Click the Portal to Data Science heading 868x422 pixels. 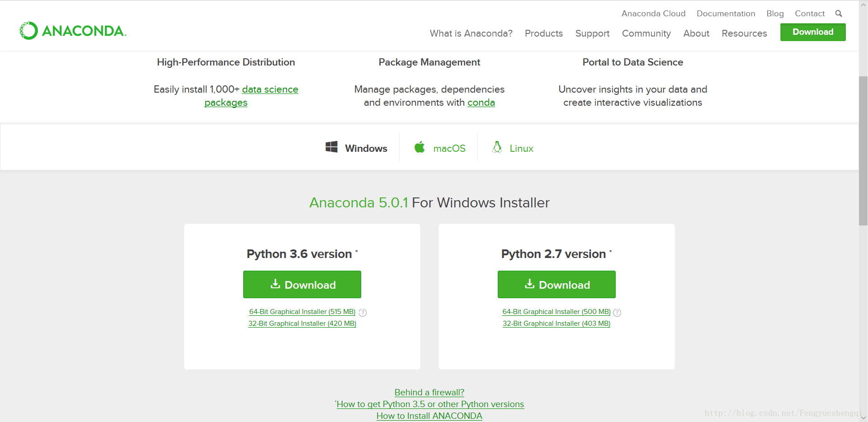coord(633,62)
